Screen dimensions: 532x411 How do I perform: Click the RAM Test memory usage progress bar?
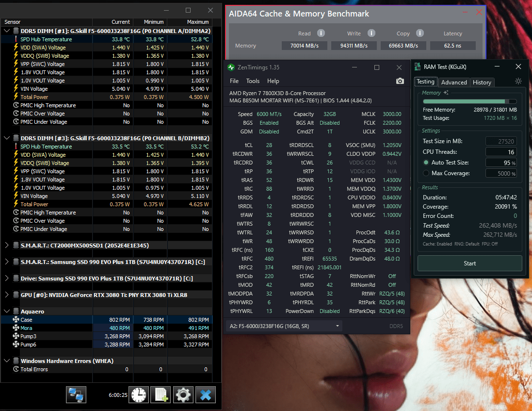469,101
